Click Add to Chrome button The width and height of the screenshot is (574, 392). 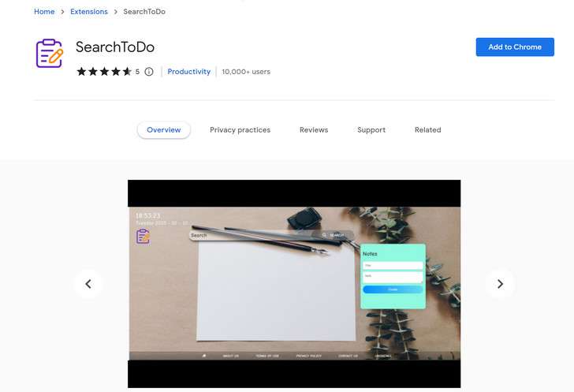pyautogui.click(x=515, y=47)
